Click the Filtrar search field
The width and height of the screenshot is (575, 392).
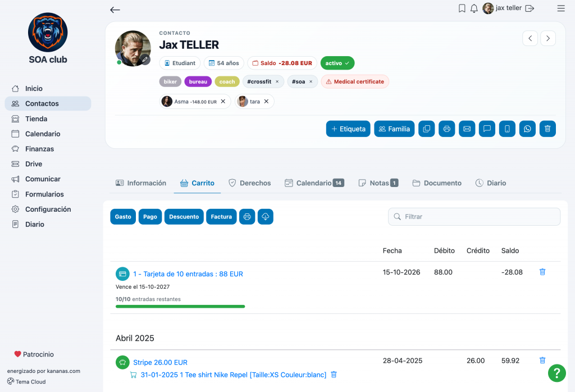(x=474, y=217)
